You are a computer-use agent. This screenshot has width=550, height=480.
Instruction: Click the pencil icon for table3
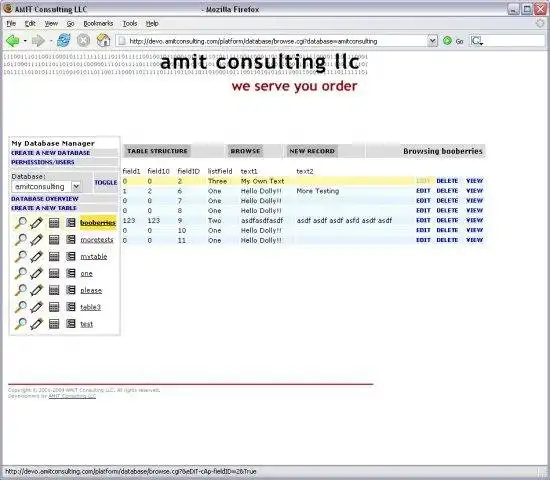coord(36,307)
